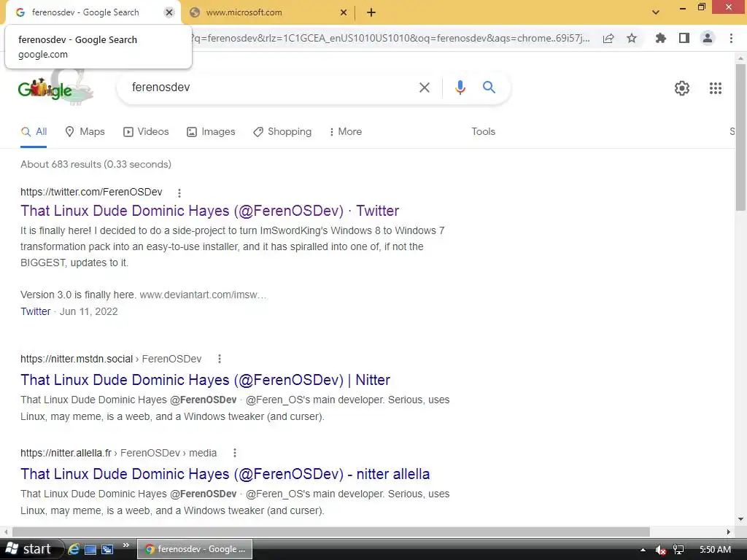Viewport: 747px width, 560px height.
Task: Open tab search chevron in title bar
Action: 656,12
